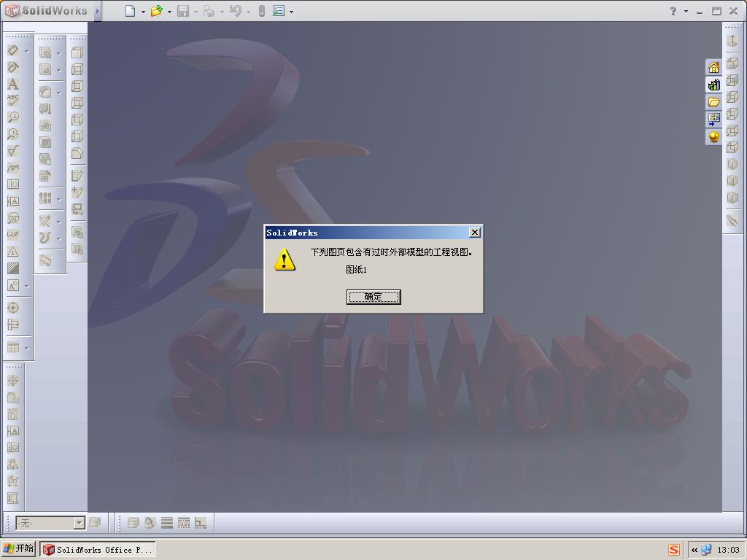Screen dimensions: 747x560
Task: Click the Tables grid icon
Action: pyautogui.click(x=13, y=348)
